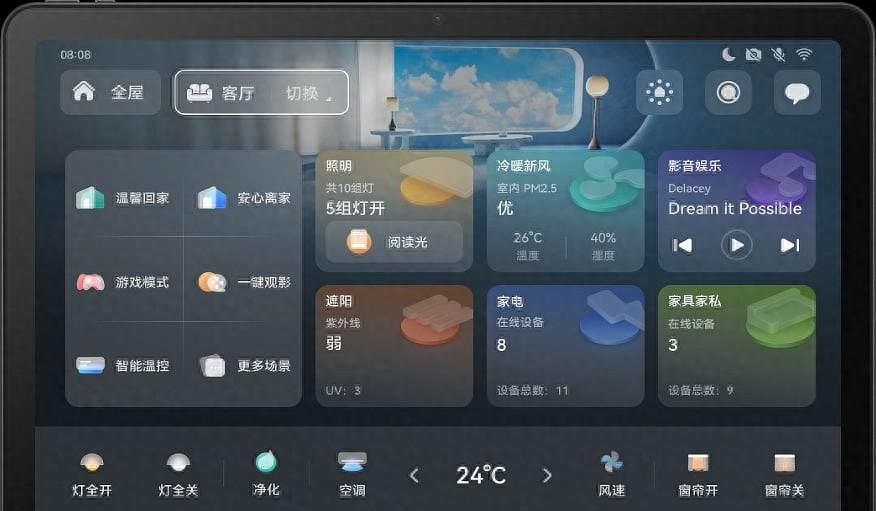Turn all lights on with 灯全开

click(x=92, y=475)
